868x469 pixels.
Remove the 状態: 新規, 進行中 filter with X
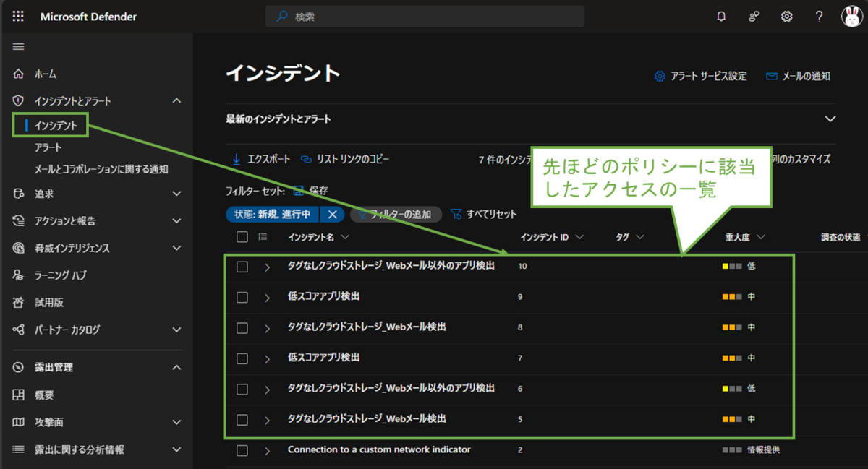coord(332,214)
